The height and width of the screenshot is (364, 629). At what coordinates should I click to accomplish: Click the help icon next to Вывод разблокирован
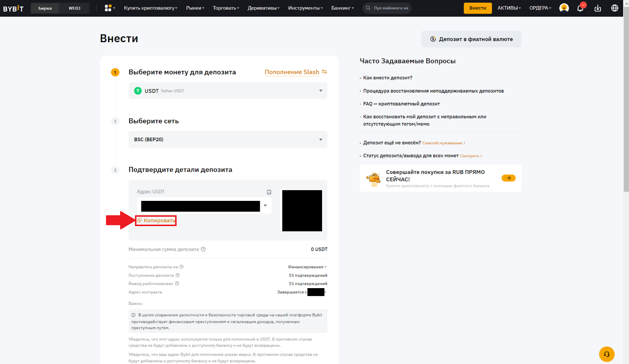coord(177,283)
